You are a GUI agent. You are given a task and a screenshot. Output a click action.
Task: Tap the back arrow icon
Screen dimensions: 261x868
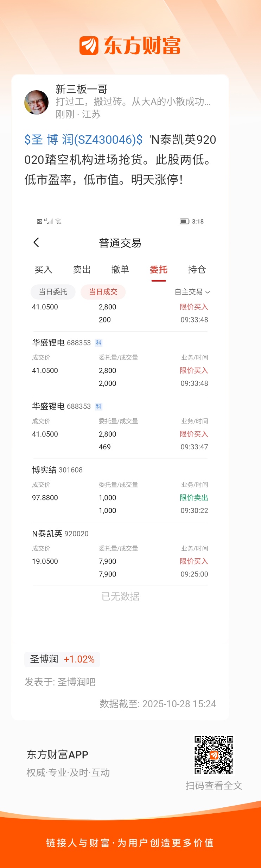point(36,242)
